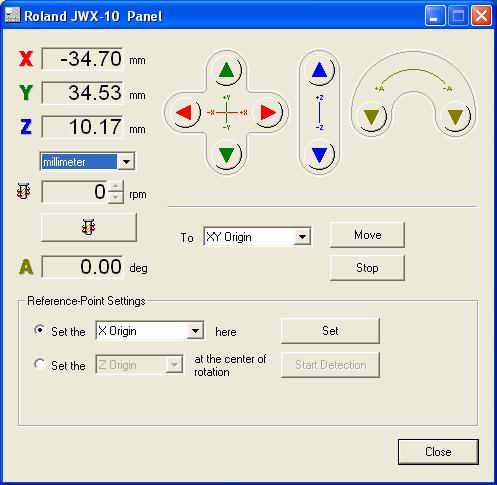Viewport: 497px width, 485px height.
Task: Jog right with the red +X arrow
Action: click(268, 113)
